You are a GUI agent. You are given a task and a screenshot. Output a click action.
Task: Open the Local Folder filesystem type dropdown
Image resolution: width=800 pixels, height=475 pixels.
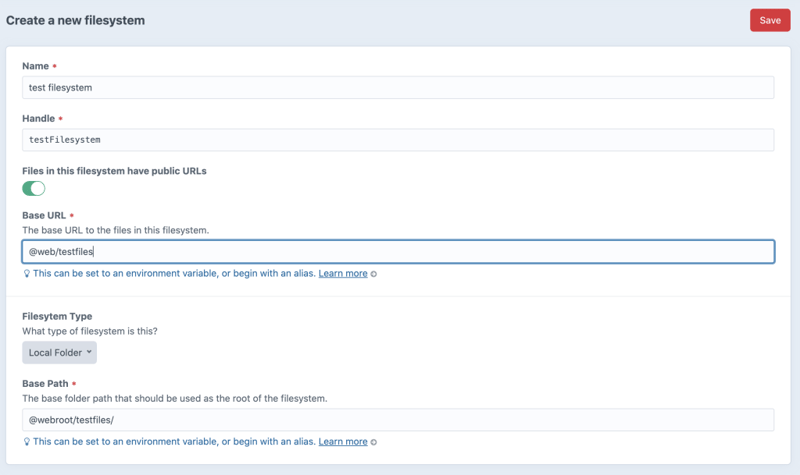tap(60, 352)
